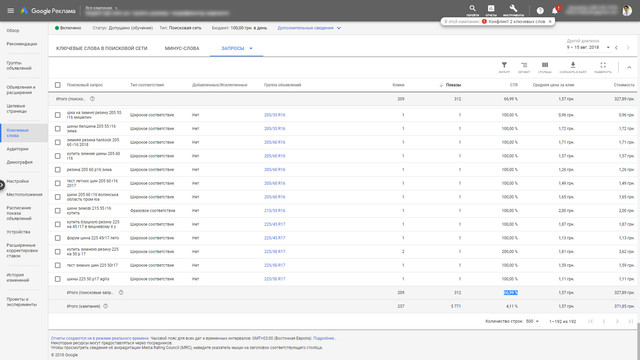This screenshot has width=640, height=360.
Task: Click help icon beside search queries total
Action: [x=121, y=292]
